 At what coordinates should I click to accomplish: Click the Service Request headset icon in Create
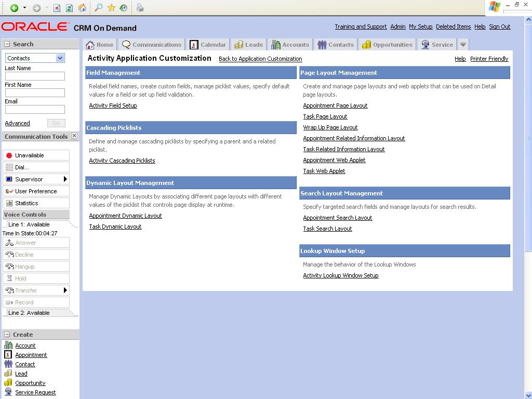tap(8, 392)
